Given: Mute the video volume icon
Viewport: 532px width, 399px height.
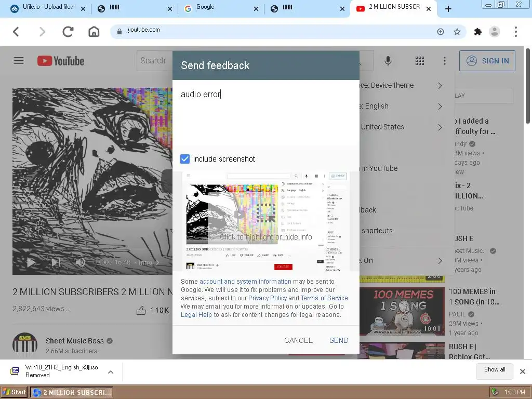Looking at the screenshot, I should pyautogui.click(x=81, y=262).
